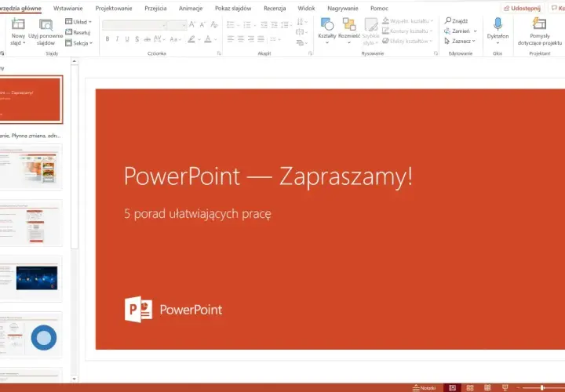Viewport: 565px width, 392px height.
Task: Open line spacing options
Action: click(x=286, y=25)
